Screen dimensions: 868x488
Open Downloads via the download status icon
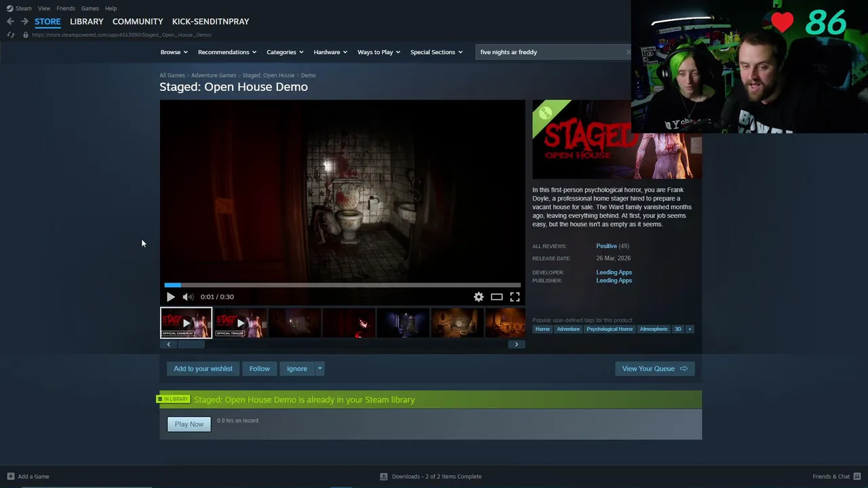[384, 476]
